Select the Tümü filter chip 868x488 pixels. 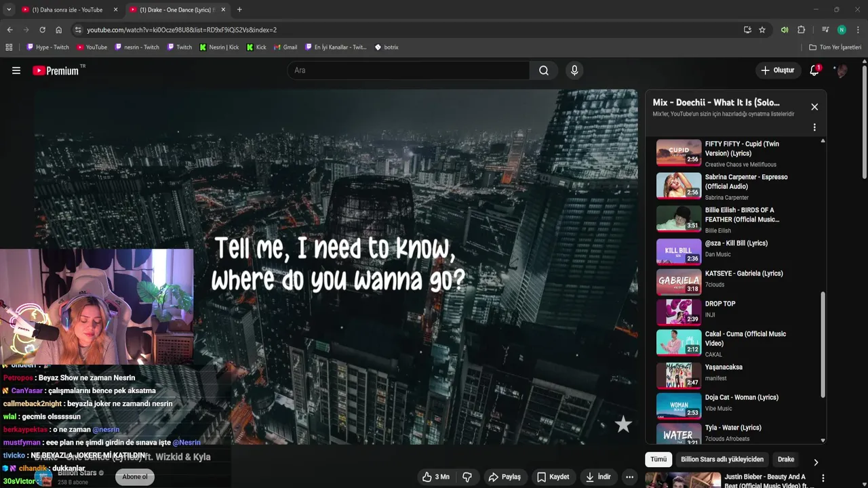[x=658, y=460]
